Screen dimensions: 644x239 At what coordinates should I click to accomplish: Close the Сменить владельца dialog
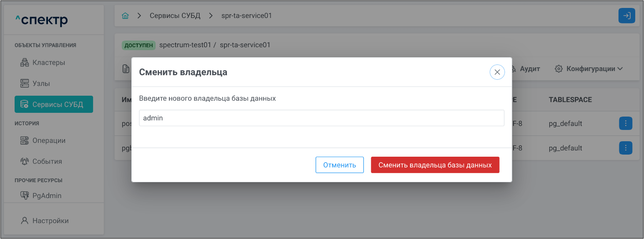[497, 72]
